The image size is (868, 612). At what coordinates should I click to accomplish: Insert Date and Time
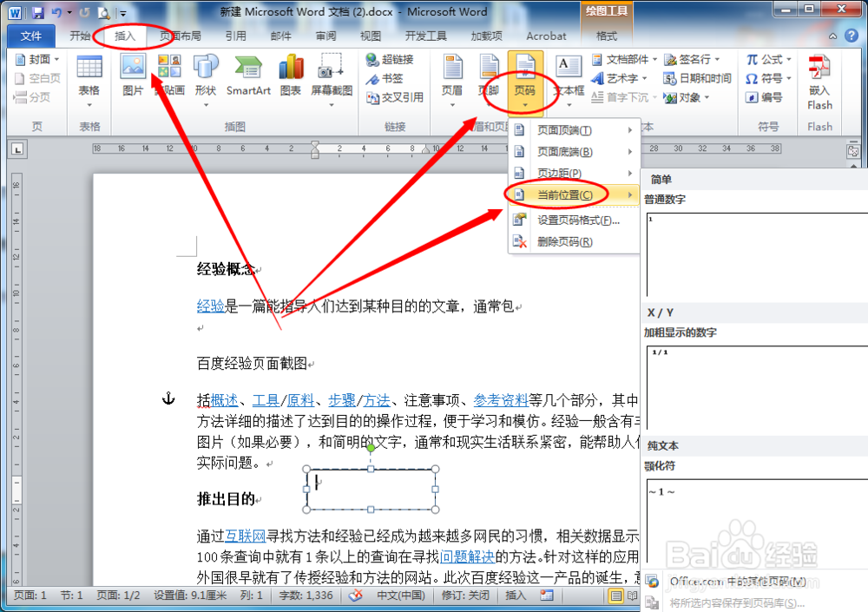(698, 79)
